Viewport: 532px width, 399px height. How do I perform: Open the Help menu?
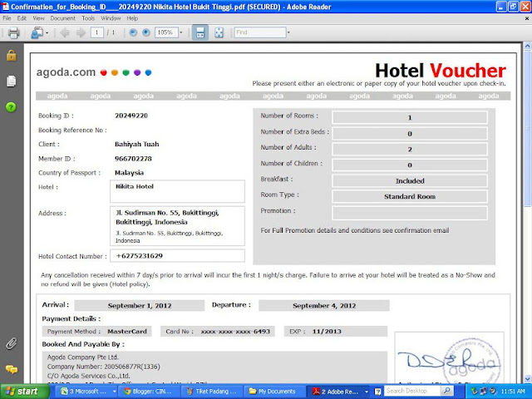click(132, 18)
